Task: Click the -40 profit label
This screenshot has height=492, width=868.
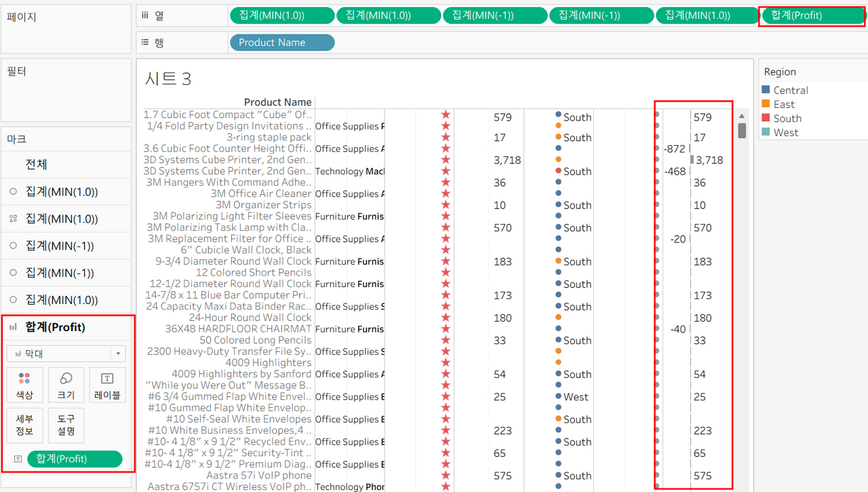Action: 678,329
